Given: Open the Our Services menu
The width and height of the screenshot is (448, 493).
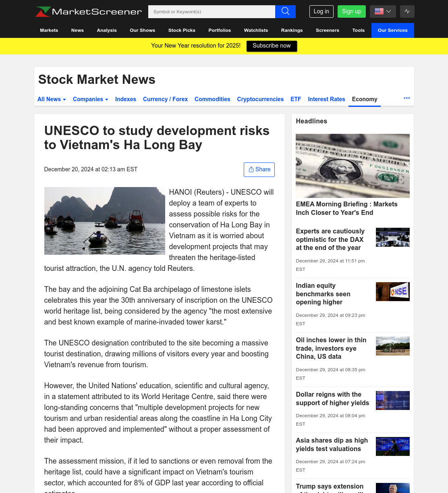Looking at the screenshot, I should click(x=393, y=30).
